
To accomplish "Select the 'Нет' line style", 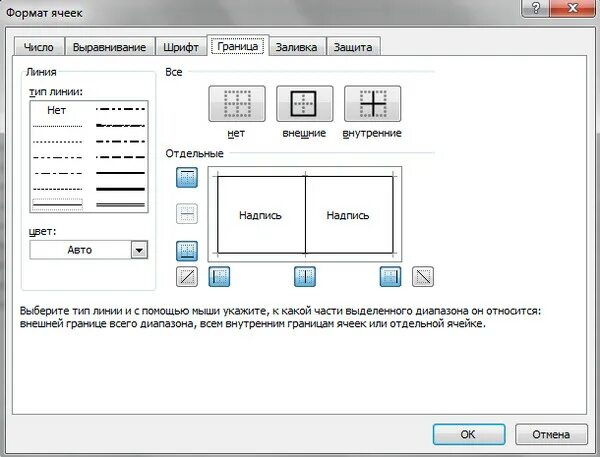I will (x=57, y=110).
